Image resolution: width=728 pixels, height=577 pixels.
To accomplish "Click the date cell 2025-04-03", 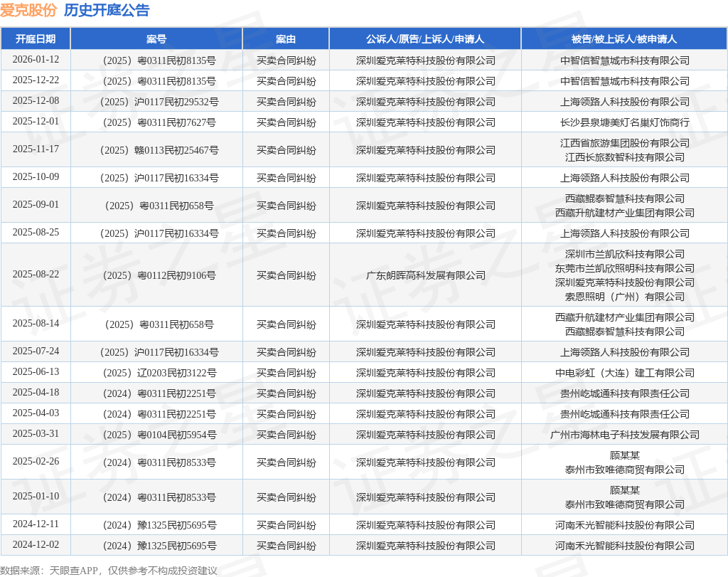I will pyautogui.click(x=36, y=413).
